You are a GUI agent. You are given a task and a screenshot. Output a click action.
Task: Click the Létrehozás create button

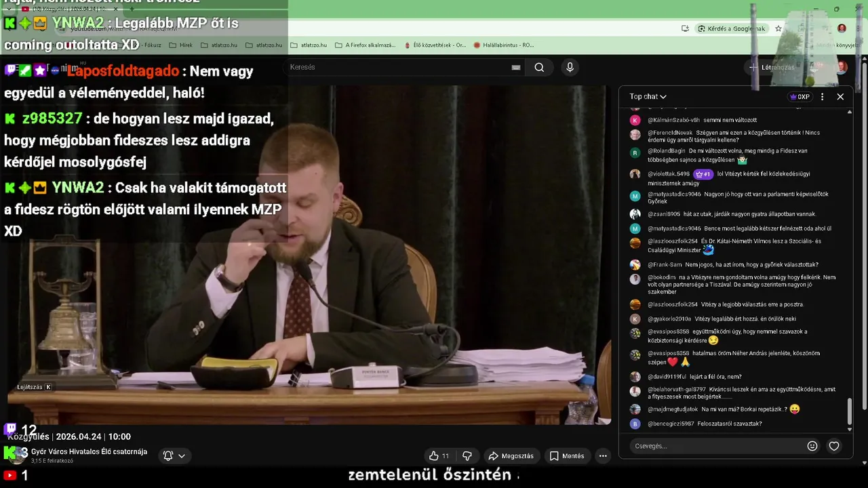coord(772,67)
